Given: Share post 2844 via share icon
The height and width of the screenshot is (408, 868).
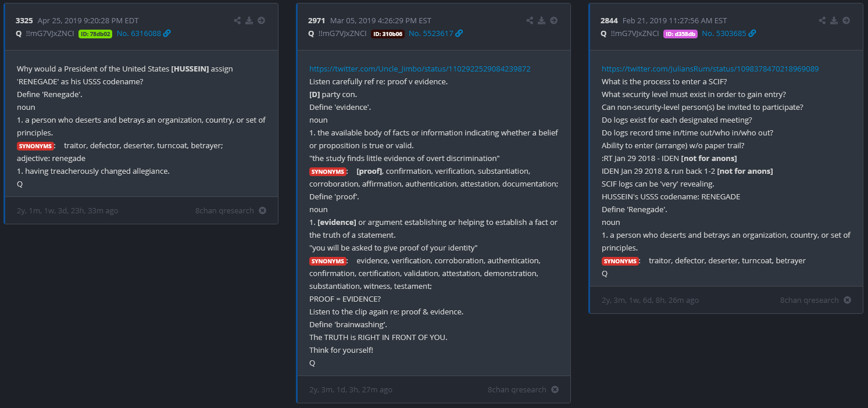Looking at the screenshot, I should point(822,20).
